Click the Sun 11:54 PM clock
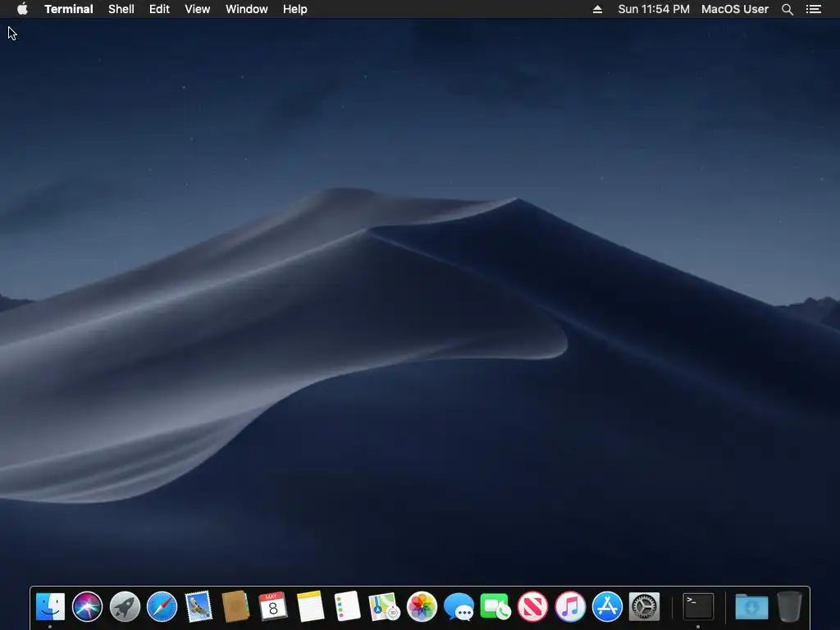This screenshot has height=630, width=840. click(654, 9)
